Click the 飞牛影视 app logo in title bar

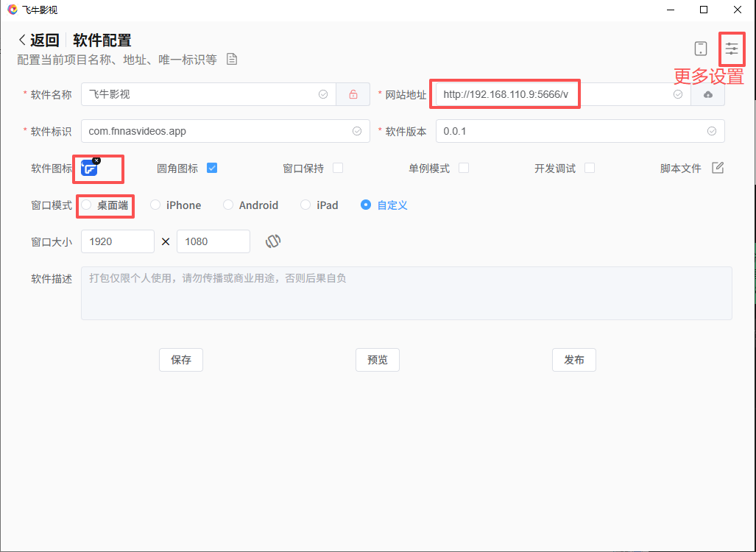pyautogui.click(x=13, y=10)
